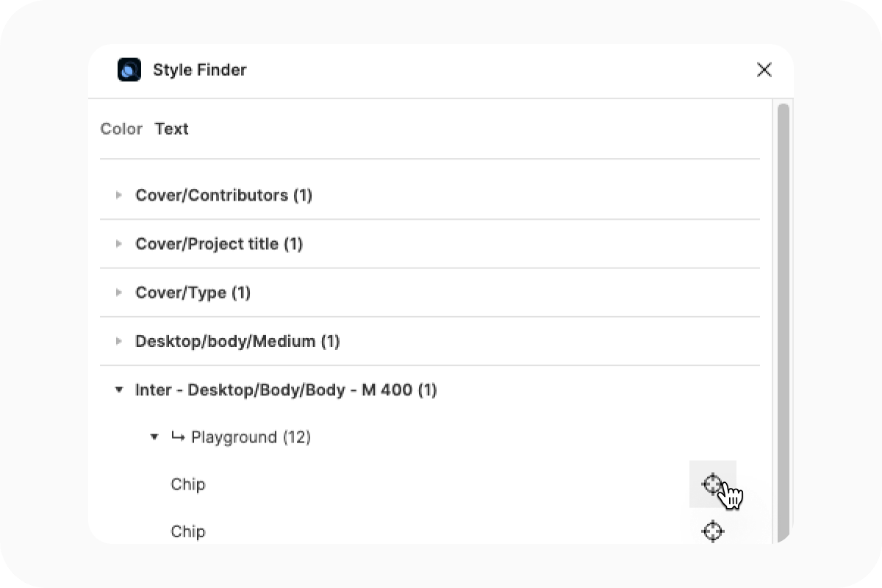Select the first Chip list item
The height and width of the screenshot is (588, 882).
coord(188,484)
